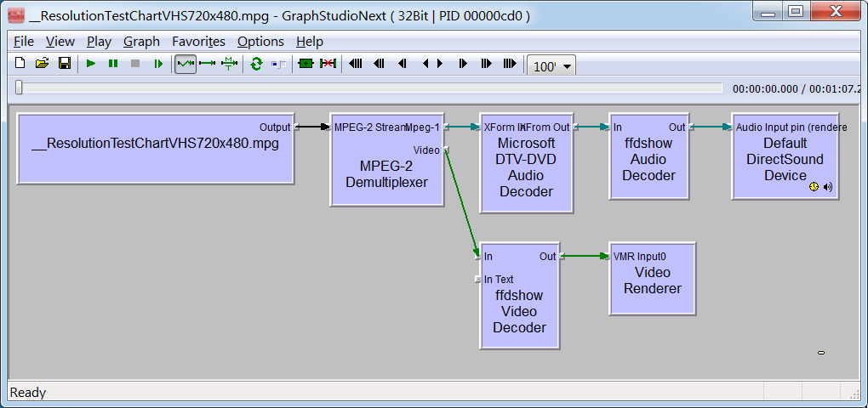Save the graph with the floppy disk icon
The width and height of the screenshot is (868, 408).
[x=65, y=64]
